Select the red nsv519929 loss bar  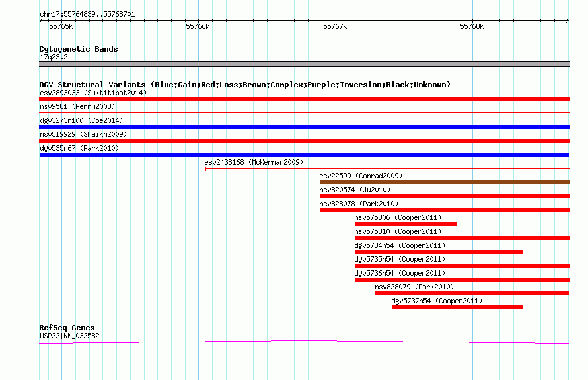[304, 141]
